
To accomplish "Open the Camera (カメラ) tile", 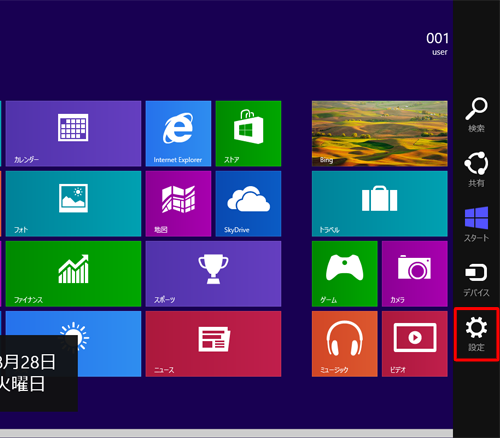I will click(x=415, y=274).
